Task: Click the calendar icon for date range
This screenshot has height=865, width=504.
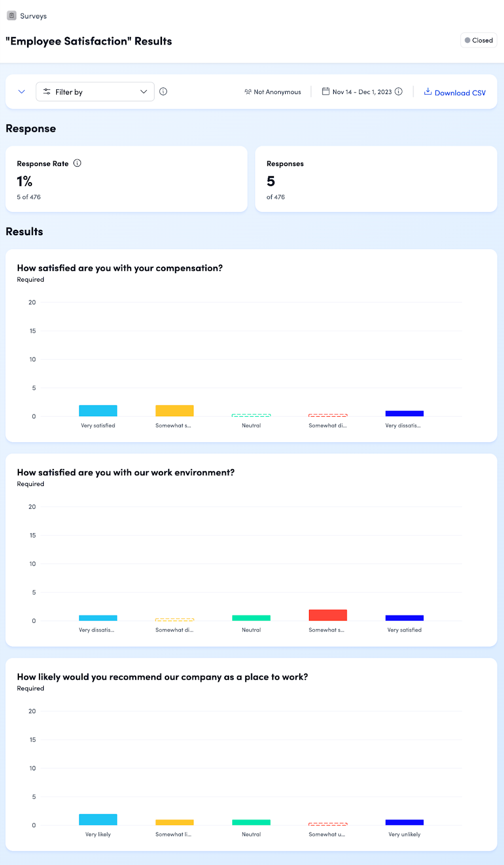Action: (326, 91)
